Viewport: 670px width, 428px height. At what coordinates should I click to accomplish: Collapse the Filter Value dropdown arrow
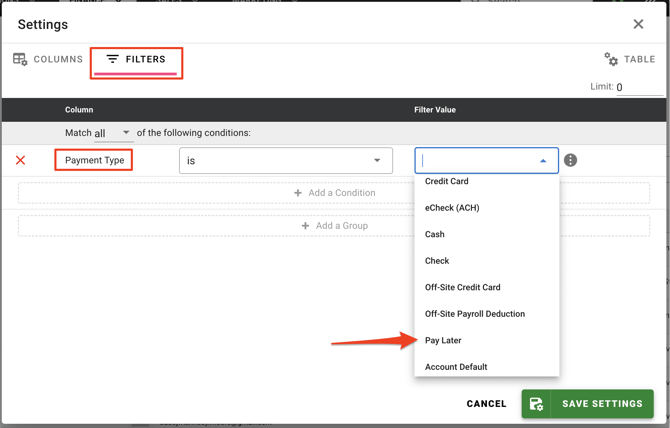pyautogui.click(x=543, y=160)
